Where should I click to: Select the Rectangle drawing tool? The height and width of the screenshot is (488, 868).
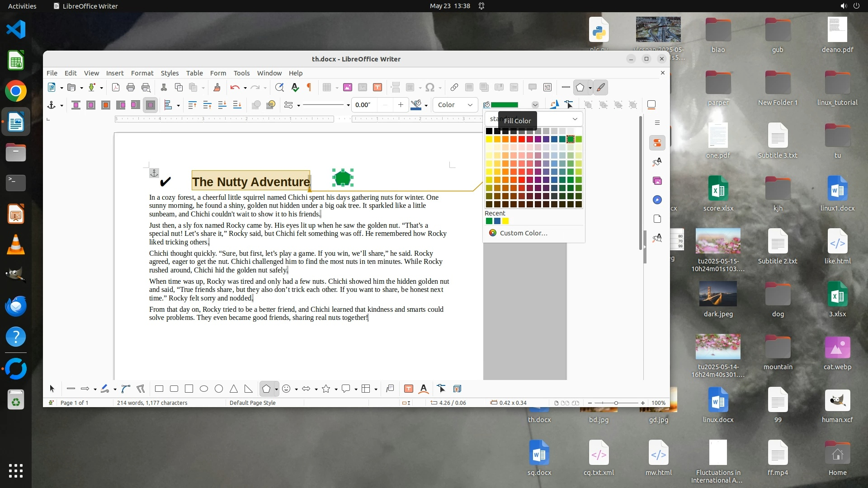(159, 389)
